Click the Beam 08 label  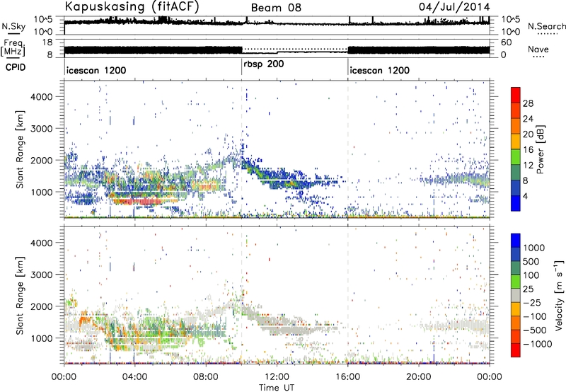coord(276,8)
